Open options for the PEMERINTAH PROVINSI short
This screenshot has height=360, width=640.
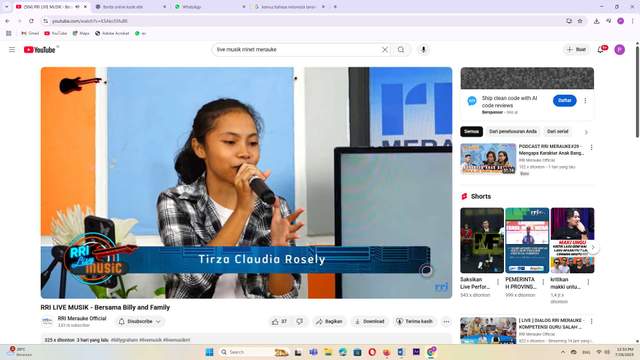coord(543,282)
